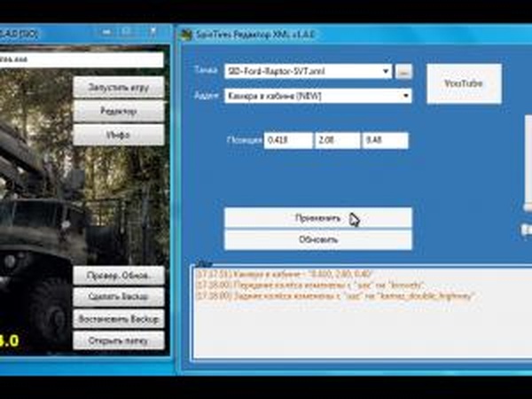Screen dimensions: 532x399
Task: Click the game exe path field in launcher
Action: (x=82, y=60)
